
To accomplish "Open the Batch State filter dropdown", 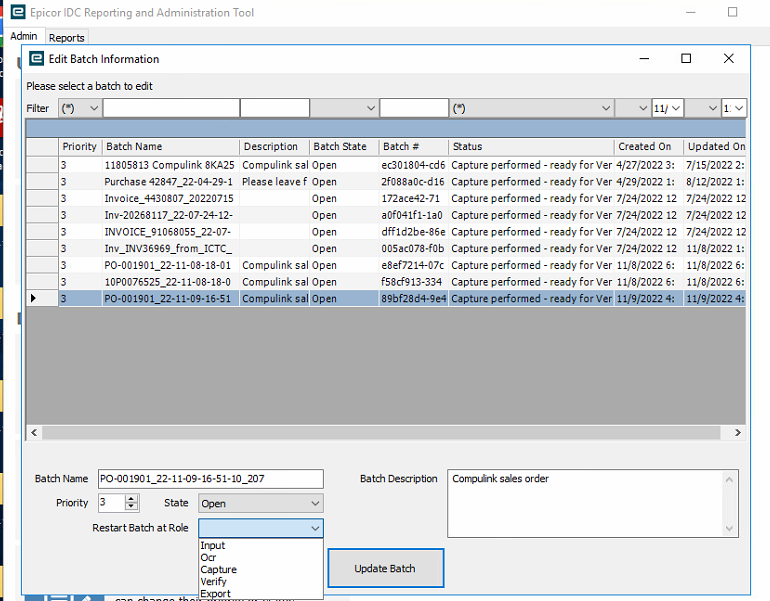I will 344,108.
